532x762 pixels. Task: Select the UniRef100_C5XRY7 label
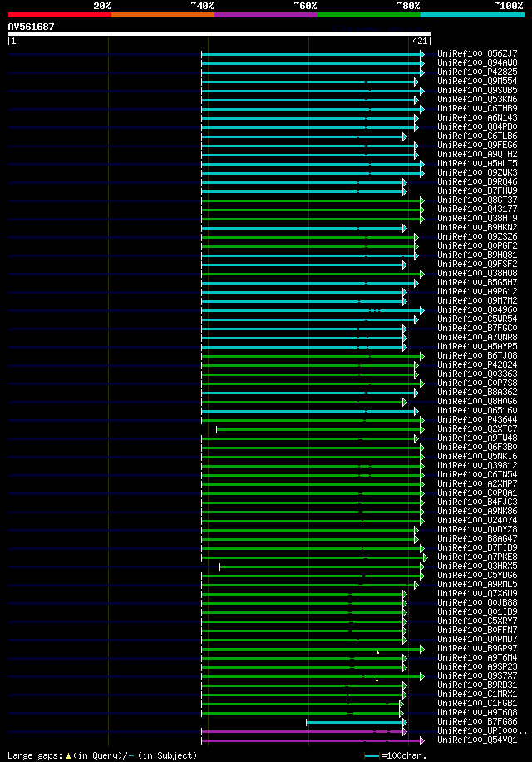[x=477, y=621]
